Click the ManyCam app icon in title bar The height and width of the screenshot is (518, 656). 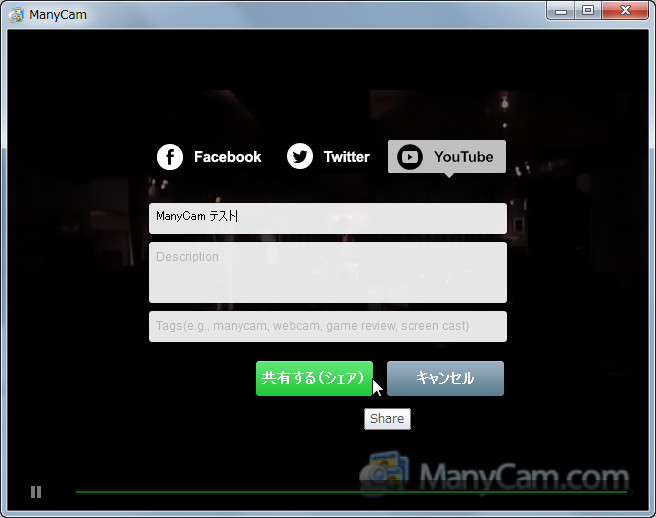coord(16,15)
